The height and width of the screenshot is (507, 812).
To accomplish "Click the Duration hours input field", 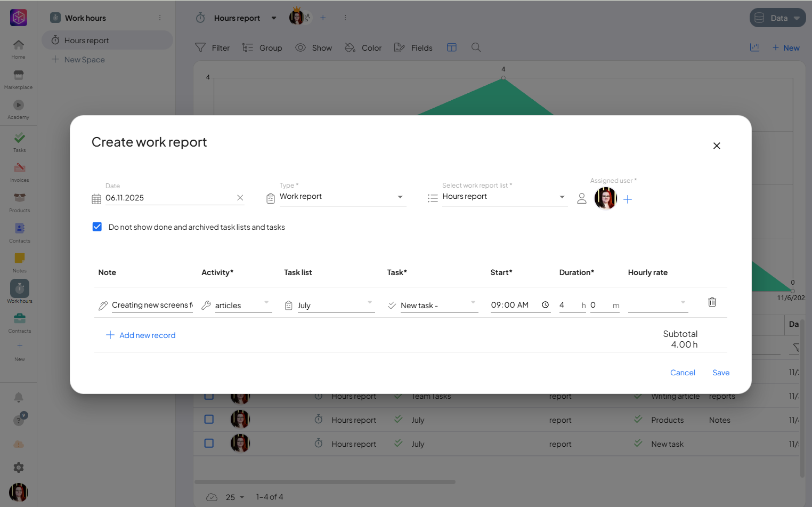I will pyautogui.click(x=568, y=305).
